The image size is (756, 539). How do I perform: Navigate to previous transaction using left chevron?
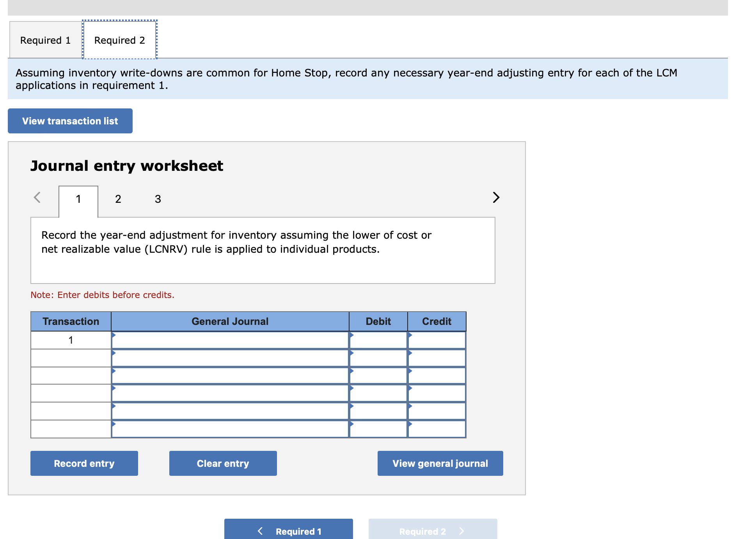click(37, 198)
